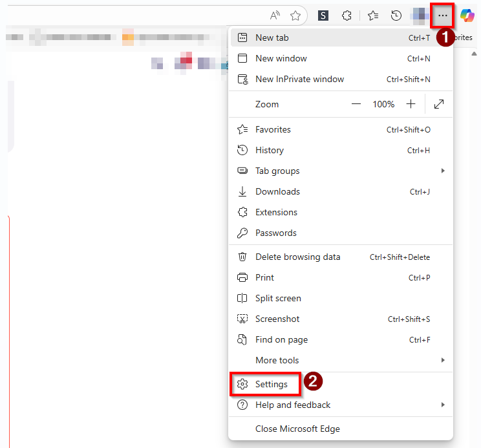Expand the Tab groups submenu
Image resolution: width=481 pixels, height=448 pixels.
click(341, 171)
